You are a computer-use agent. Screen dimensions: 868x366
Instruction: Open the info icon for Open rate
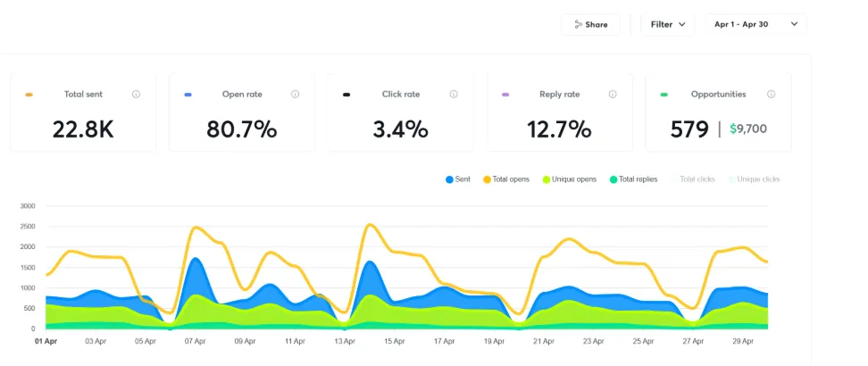point(295,94)
